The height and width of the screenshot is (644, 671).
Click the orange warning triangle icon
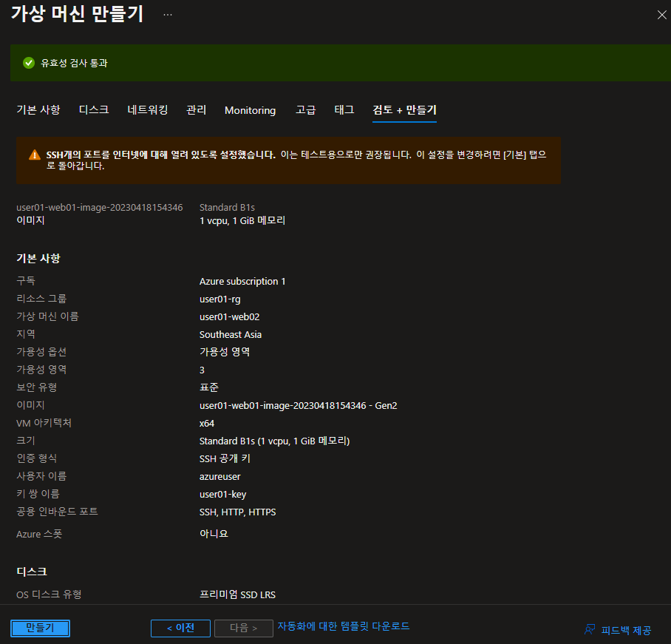pos(34,155)
